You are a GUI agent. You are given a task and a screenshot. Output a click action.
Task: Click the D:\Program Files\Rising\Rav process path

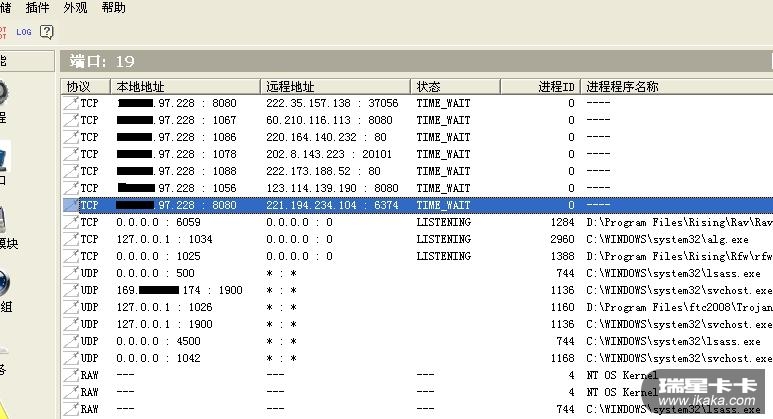tap(679, 222)
